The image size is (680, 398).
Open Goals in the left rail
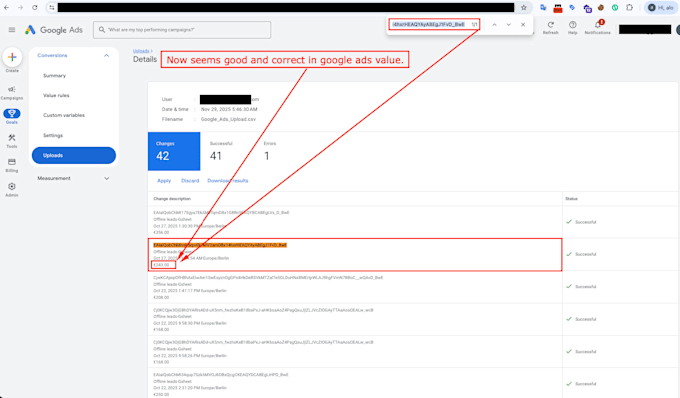pyautogui.click(x=12, y=116)
